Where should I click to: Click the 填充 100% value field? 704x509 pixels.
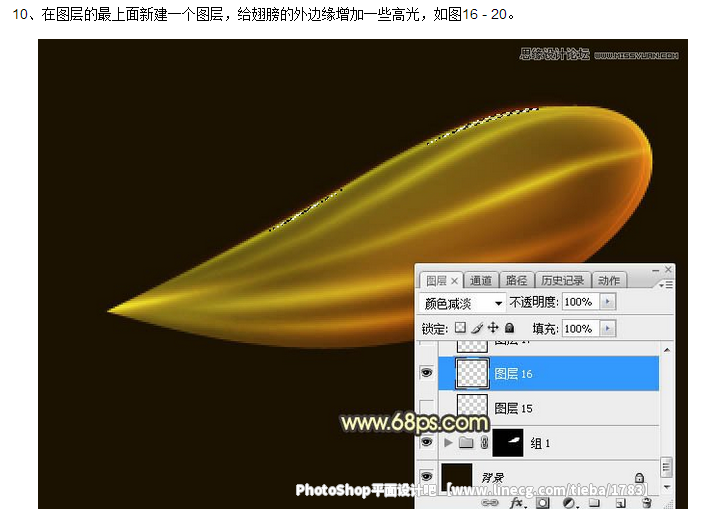[581, 329]
